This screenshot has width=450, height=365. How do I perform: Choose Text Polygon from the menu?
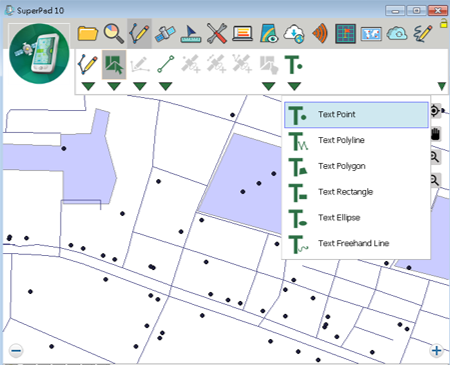coord(356,166)
